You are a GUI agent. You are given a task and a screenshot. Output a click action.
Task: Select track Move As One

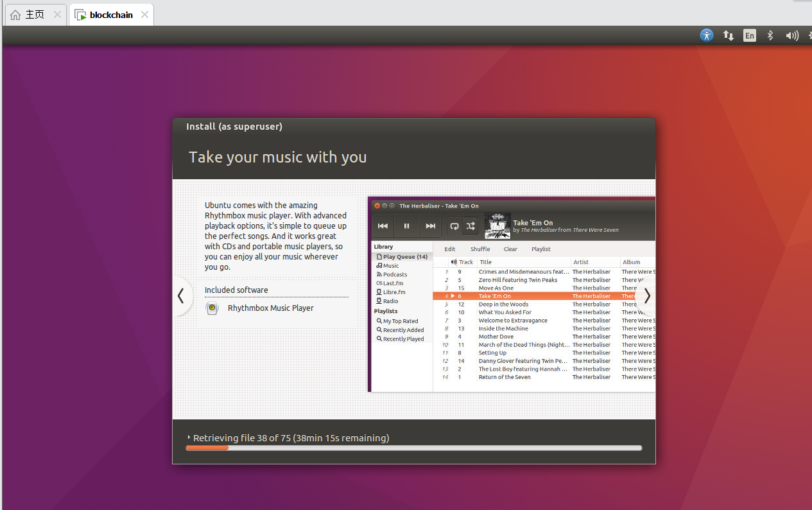pos(544,288)
